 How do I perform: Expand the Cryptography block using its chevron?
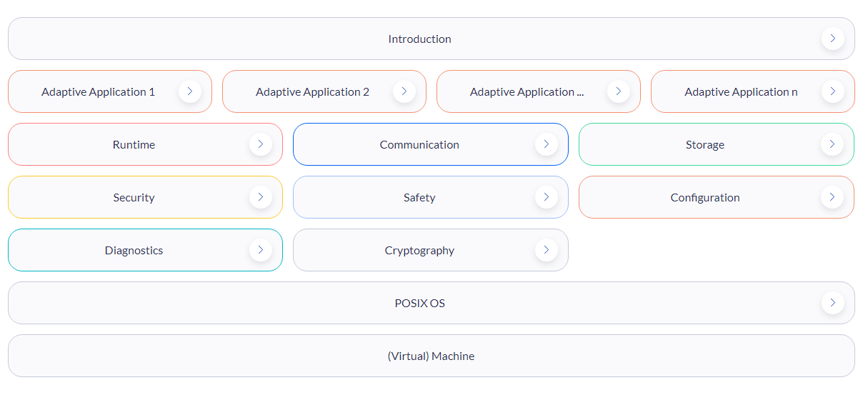pos(546,250)
